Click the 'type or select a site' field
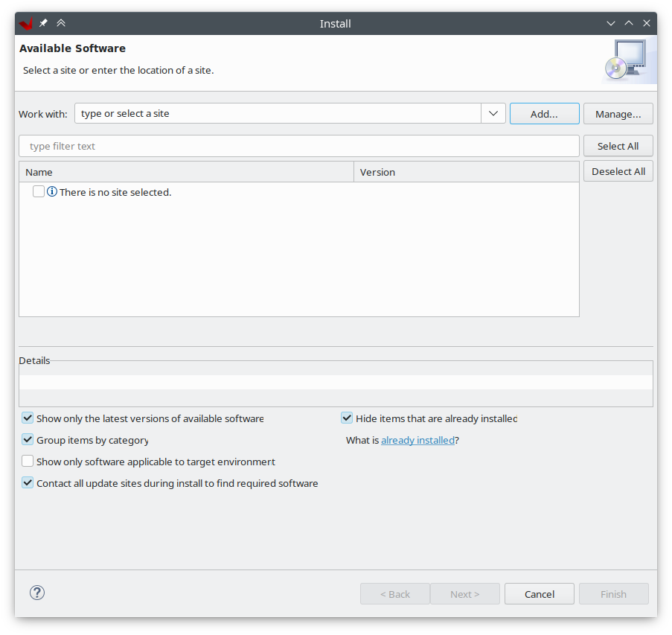This screenshot has width=672, height=635. pos(278,113)
